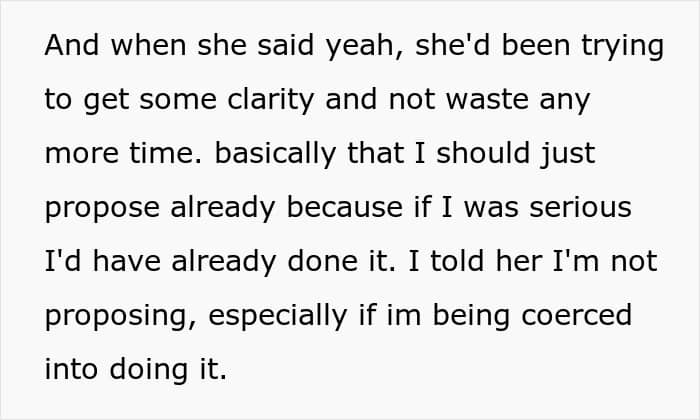Click the opening word "And"
The width and height of the screenshot is (700, 420).
click(x=72, y=48)
